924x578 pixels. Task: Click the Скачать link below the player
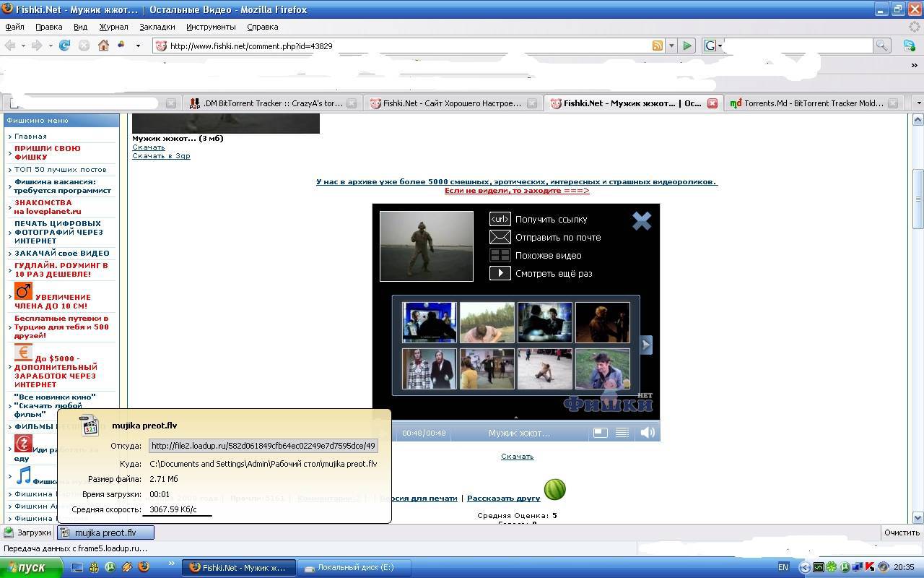[518, 457]
